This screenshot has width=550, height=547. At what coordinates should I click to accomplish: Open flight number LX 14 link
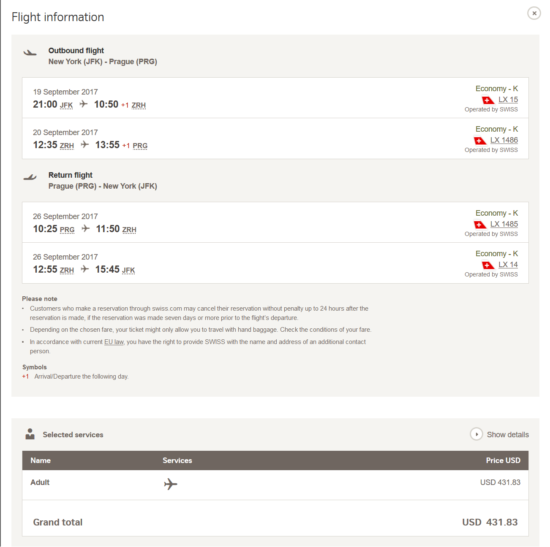508,265
